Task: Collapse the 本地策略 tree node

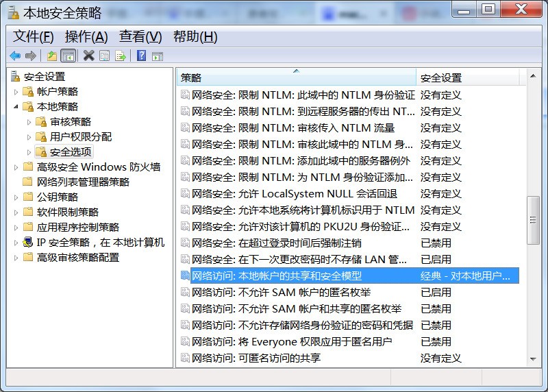Action: [x=16, y=107]
